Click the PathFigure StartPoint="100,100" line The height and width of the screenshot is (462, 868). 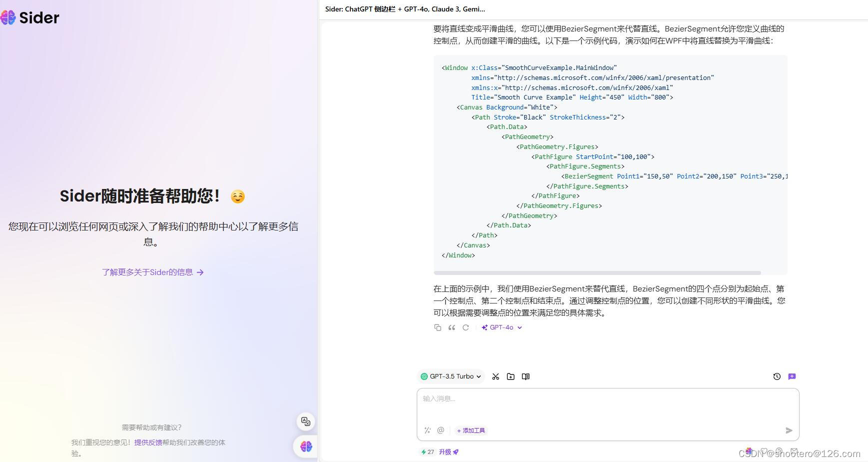(593, 157)
